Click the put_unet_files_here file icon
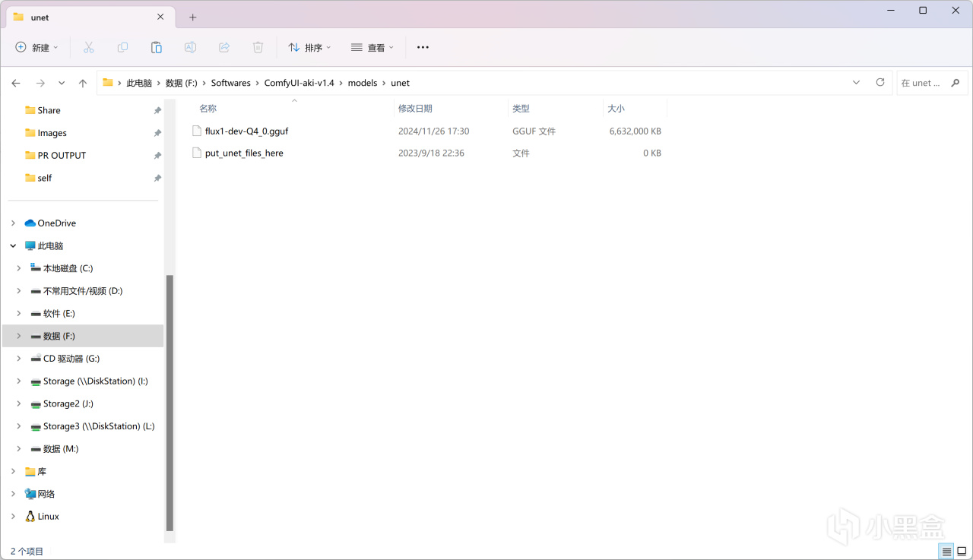 click(x=197, y=153)
